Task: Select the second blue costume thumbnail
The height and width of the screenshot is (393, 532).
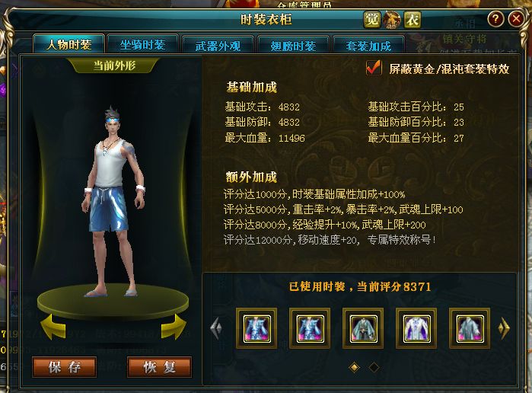Action: [x=310, y=328]
